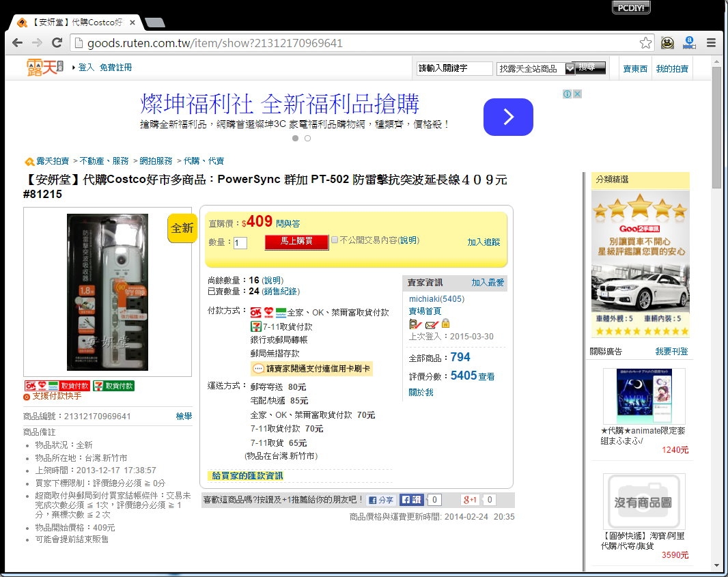Expand 給買家的匯款資訊 section
The height and width of the screenshot is (577, 728).
click(247, 476)
